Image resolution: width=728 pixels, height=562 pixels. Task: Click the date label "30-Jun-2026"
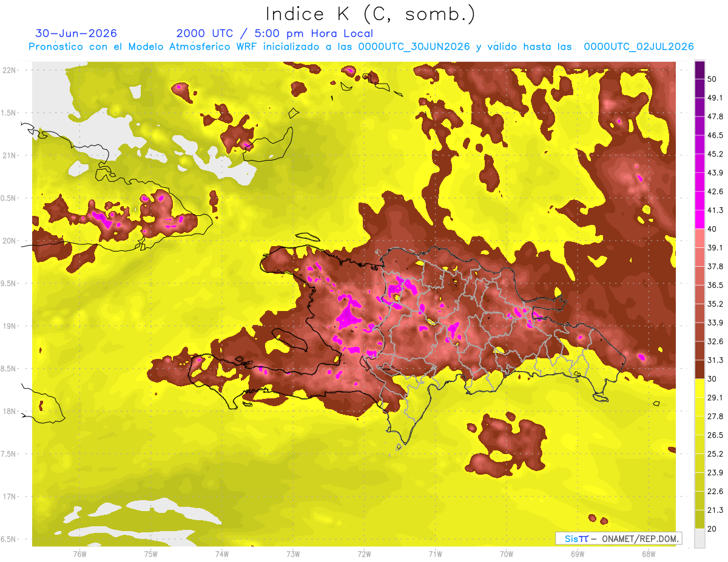point(76,33)
